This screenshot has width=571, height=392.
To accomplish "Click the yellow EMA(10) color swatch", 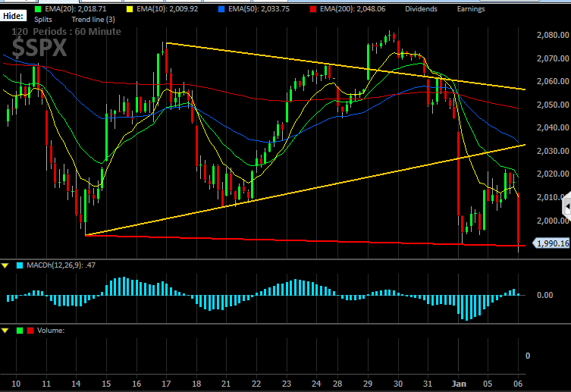I will pos(130,9).
